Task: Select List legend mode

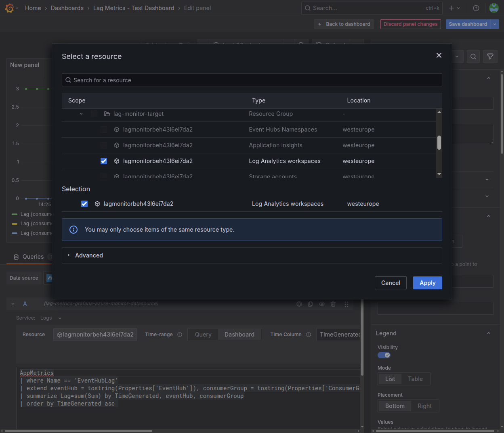Action: pyautogui.click(x=390, y=379)
